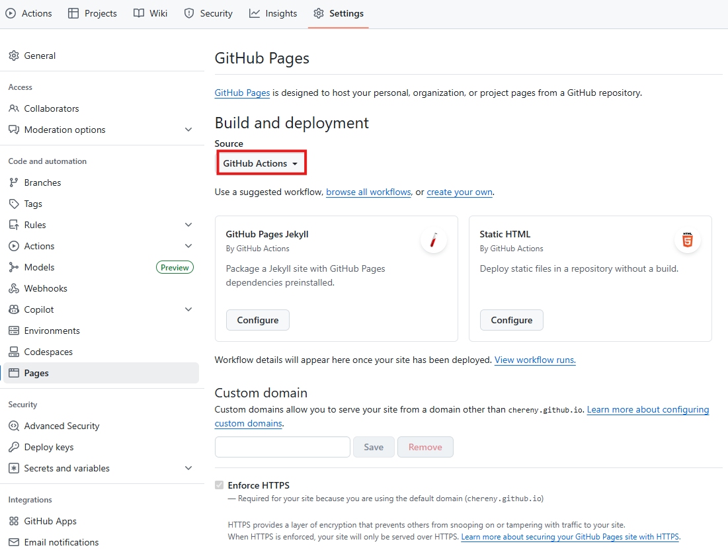728x560 pixels.
Task: Click the custom domain text field
Action: [x=282, y=447]
